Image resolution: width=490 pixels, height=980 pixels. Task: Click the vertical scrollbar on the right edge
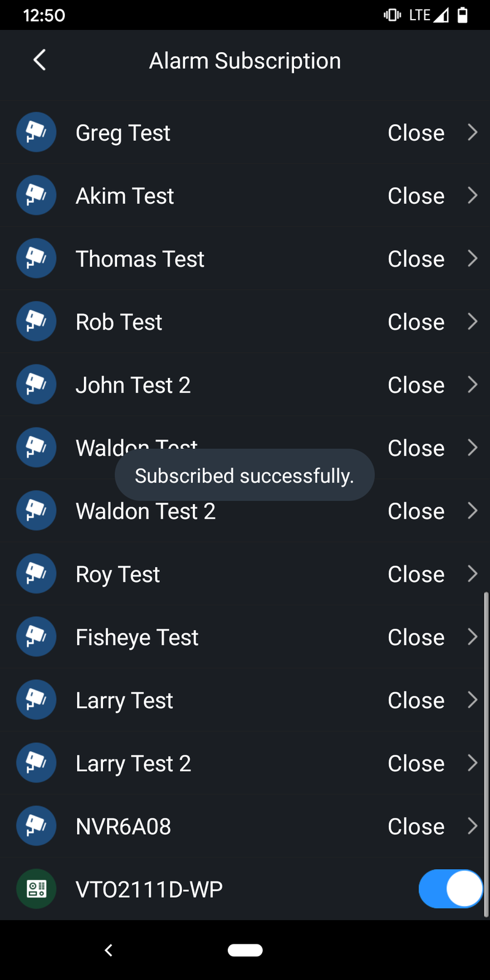(486, 753)
